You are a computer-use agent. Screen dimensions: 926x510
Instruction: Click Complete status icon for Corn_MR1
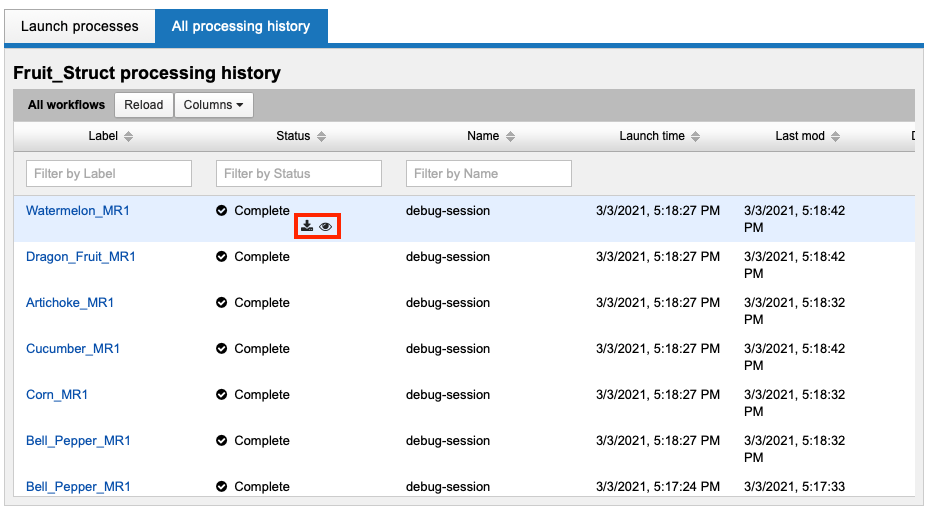[222, 395]
